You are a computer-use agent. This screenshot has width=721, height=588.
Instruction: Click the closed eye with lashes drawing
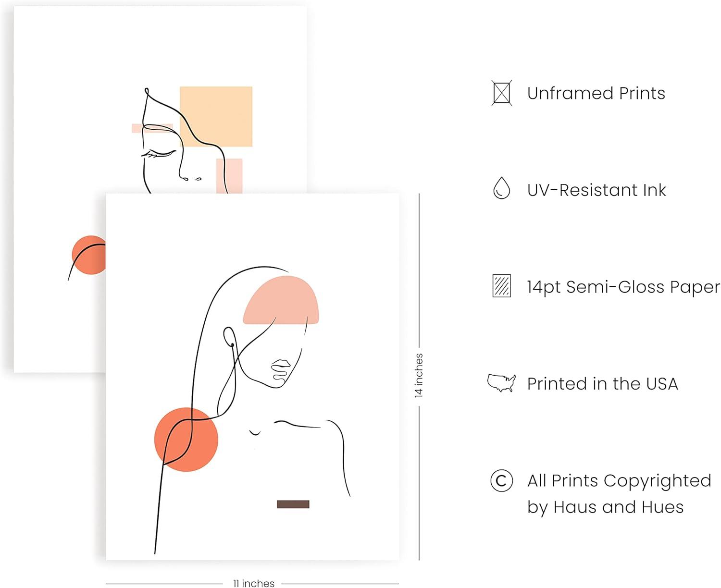tap(159, 154)
